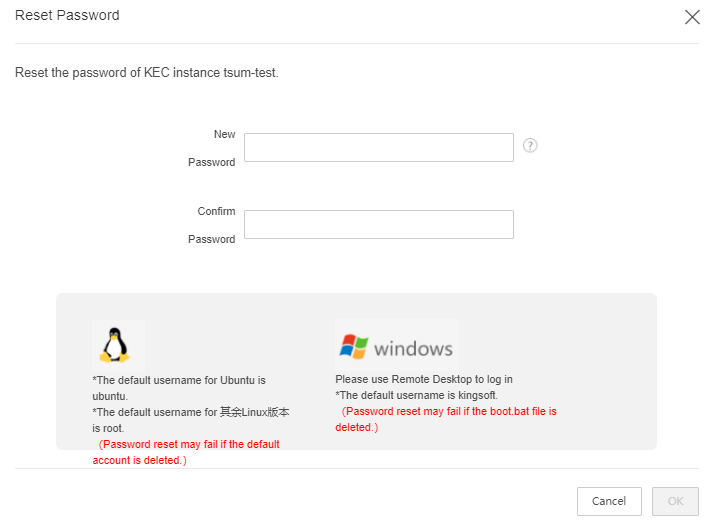The image size is (716, 527).
Task: Click the New Password input field
Action: click(379, 148)
